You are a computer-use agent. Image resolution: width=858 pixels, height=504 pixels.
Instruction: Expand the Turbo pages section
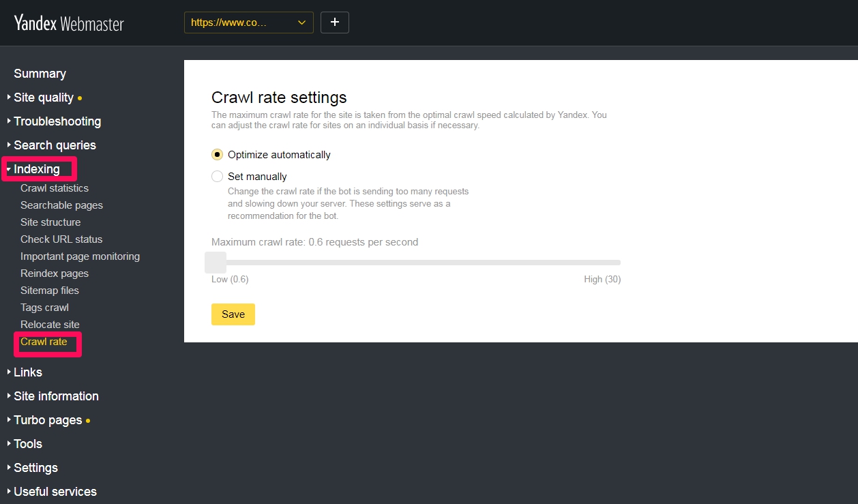(x=48, y=420)
